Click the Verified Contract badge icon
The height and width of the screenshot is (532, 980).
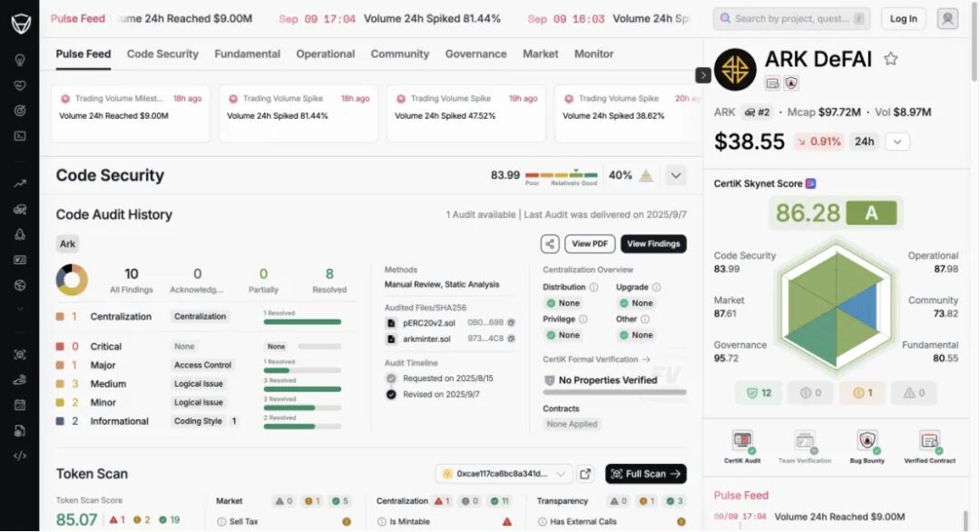click(x=929, y=442)
